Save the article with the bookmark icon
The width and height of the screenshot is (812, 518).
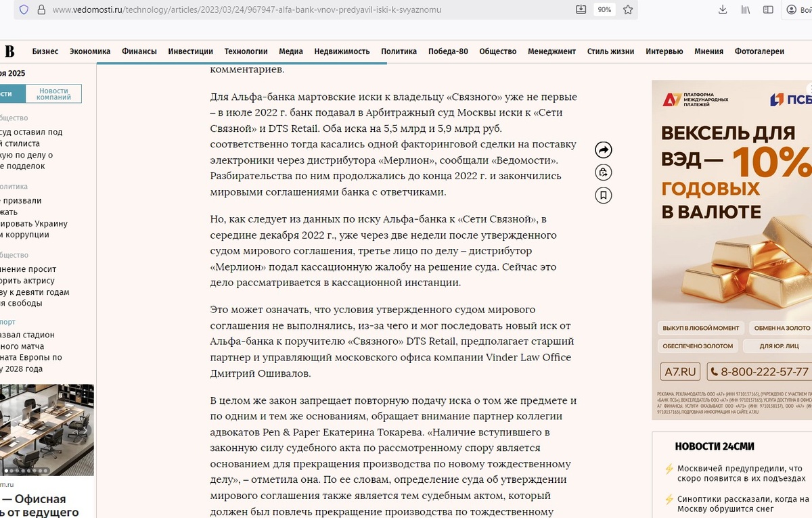[x=604, y=195]
